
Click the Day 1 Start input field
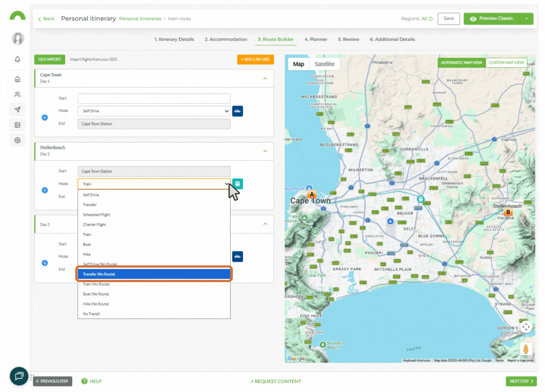tap(154, 98)
